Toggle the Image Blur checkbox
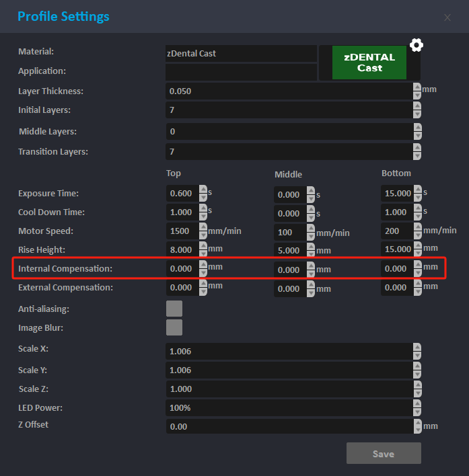 (174, 327)
